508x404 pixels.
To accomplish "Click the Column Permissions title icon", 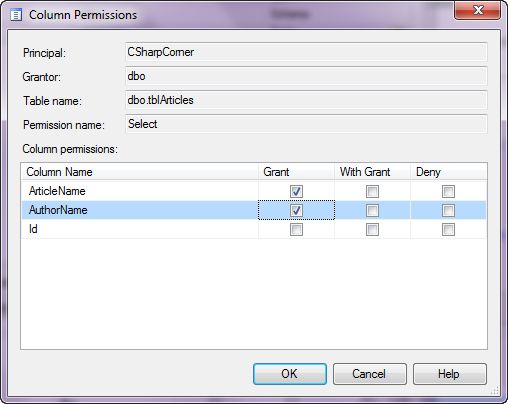I will (x=16, y=15).
